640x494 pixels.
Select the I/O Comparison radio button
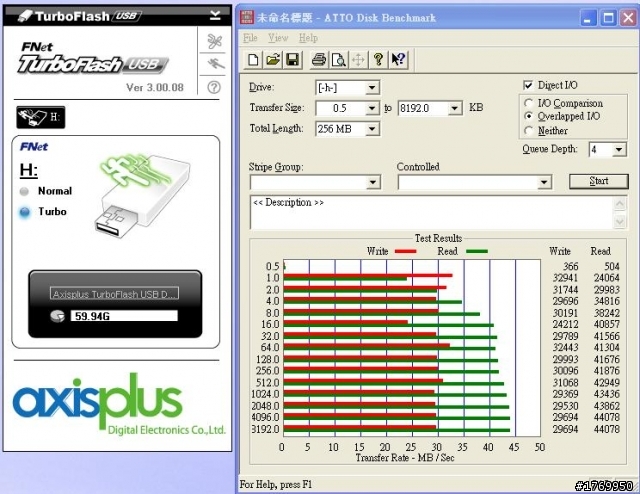[x=529, y=103]
